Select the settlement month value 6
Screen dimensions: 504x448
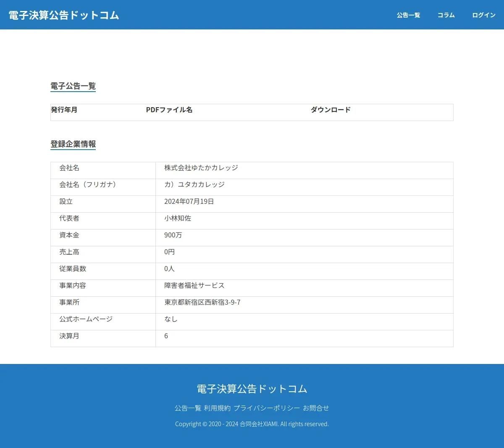tap(166, 336)
